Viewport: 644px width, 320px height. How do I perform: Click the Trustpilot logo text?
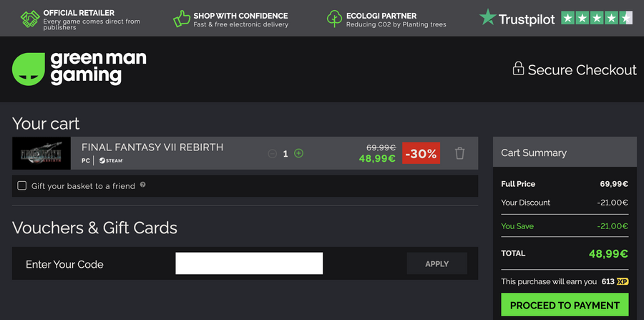pyautogui.click(x=527, y=19)
